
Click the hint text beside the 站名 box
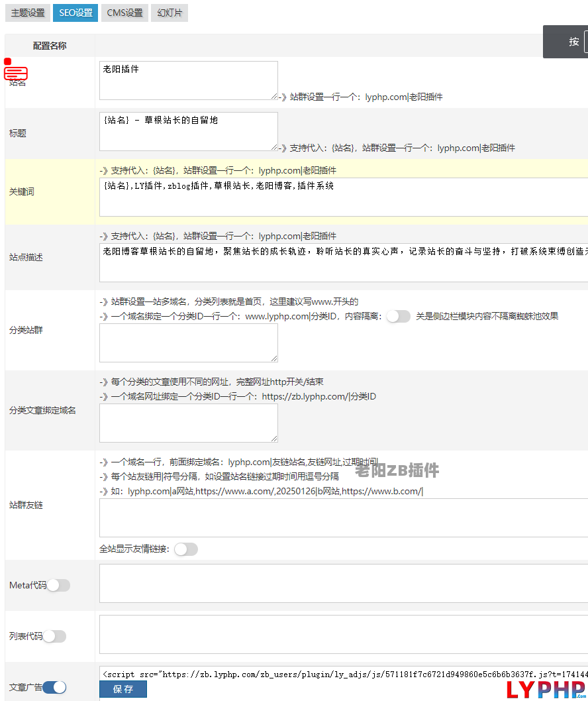click(x=361, y=97)
